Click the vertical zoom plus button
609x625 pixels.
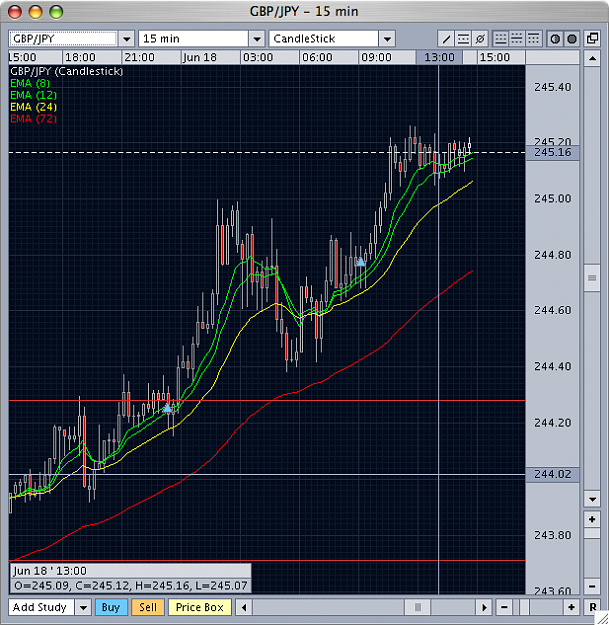(592, 519)
